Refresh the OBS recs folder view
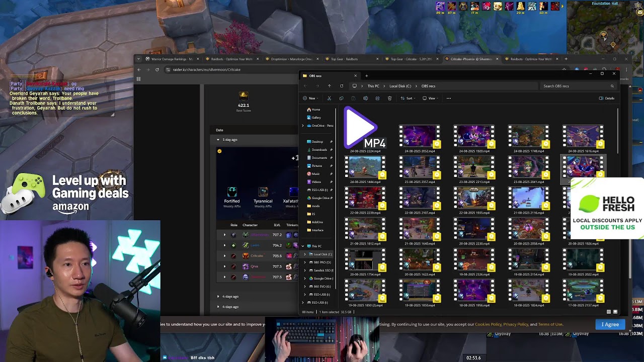 point(342,86)
